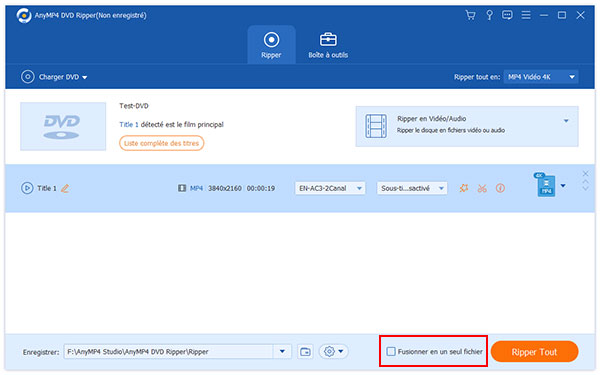Expand the save path dropdown arrow
The image size is (600, 375).
(x=282, y=352)
